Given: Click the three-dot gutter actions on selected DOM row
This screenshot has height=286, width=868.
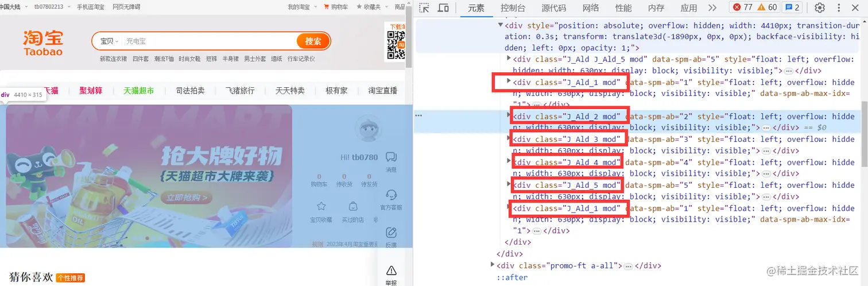Looking at the screenshot, I should click(x=418, y=116).
